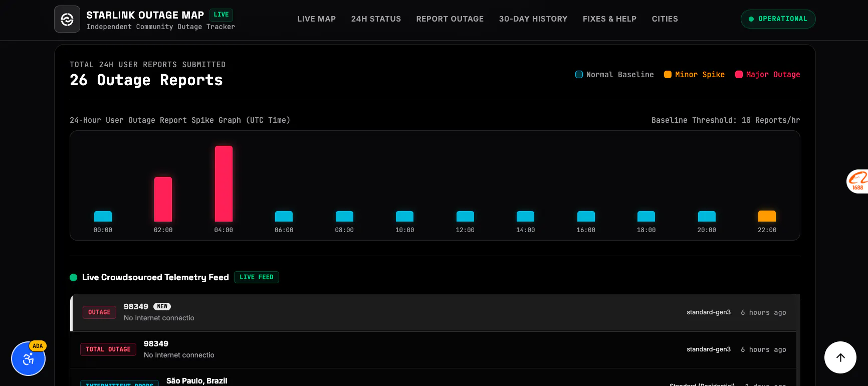Navigate to the Cities page
Image resolution: width=868 pixels, height=386 pixels.
(665, 19)
